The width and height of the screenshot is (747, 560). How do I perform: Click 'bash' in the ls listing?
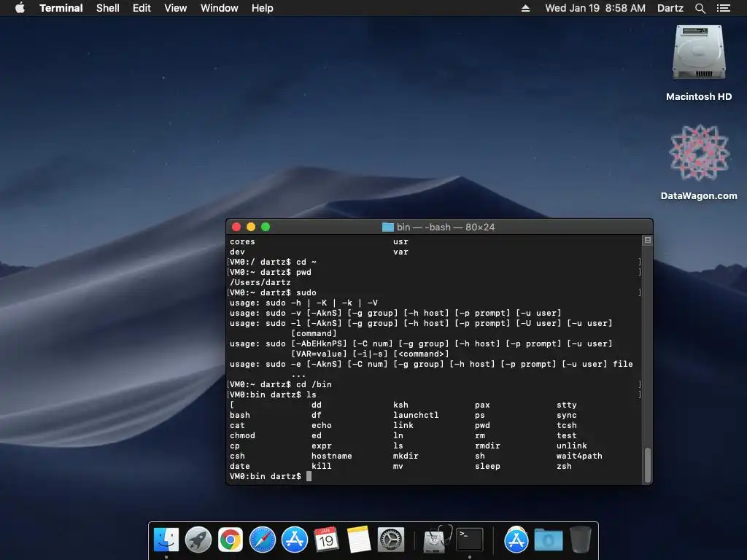(x=239, y=415)
